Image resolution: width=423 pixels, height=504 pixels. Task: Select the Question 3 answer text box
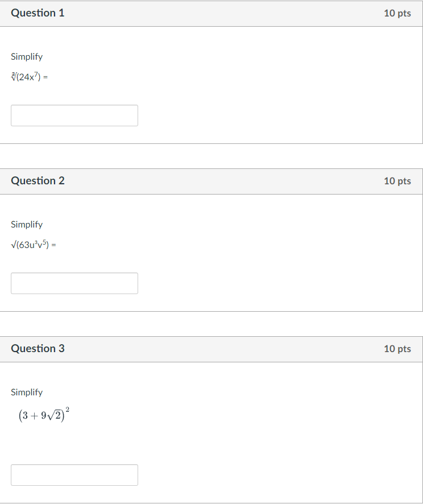click(x=74, y=475)
